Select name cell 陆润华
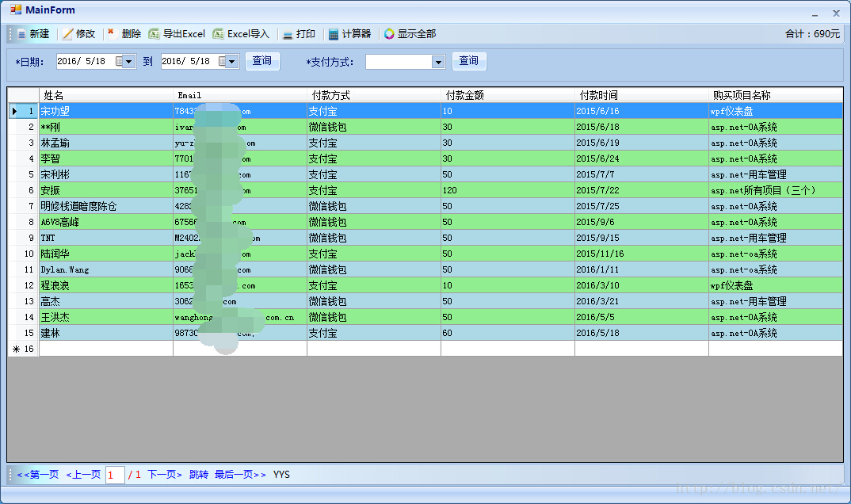Screen dimensions: 851x504 [x=106, y=254]
